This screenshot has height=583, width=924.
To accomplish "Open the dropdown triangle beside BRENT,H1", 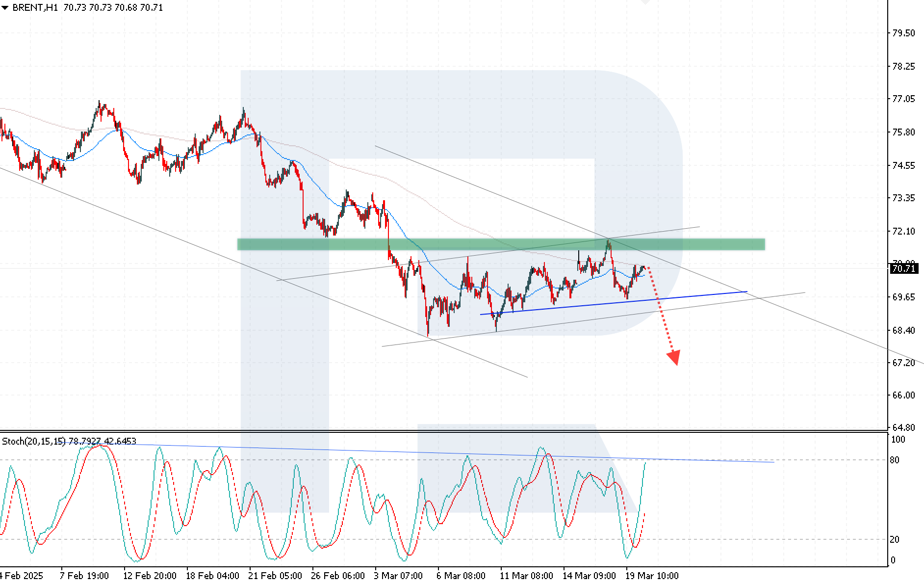I will [x=5, y=8].
